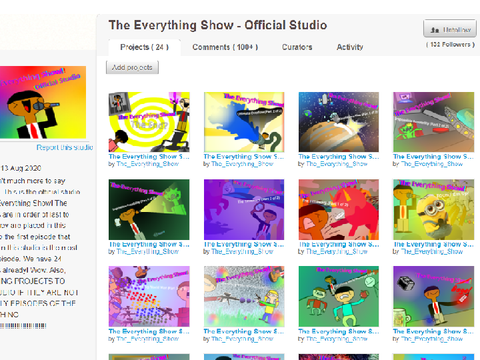The width and height of the screenshot is (480, 360).
Task: Click the Report this studio link
Action: click(65, 147)
